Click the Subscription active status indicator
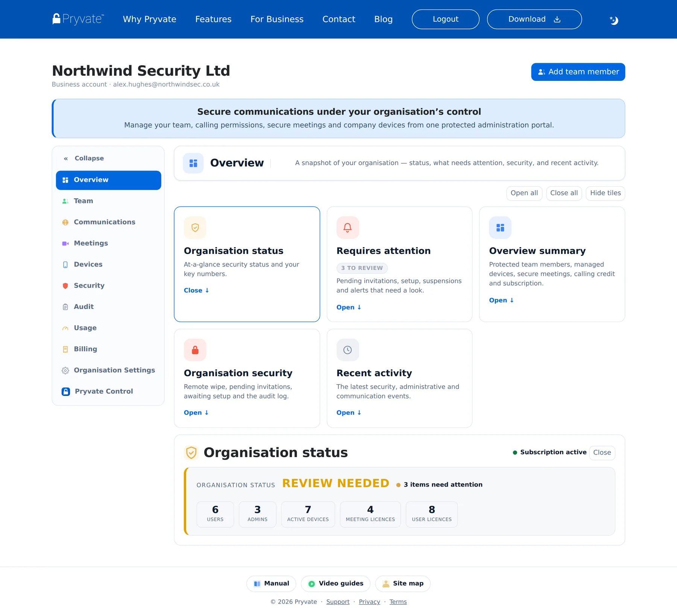The image size is (677, 616). (x=549, y=452)
